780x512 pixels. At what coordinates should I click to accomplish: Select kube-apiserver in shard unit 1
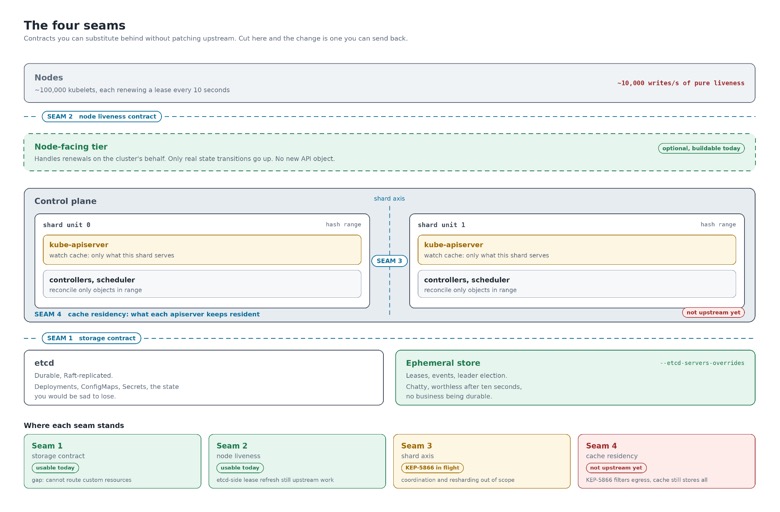[x=577, y=250]
